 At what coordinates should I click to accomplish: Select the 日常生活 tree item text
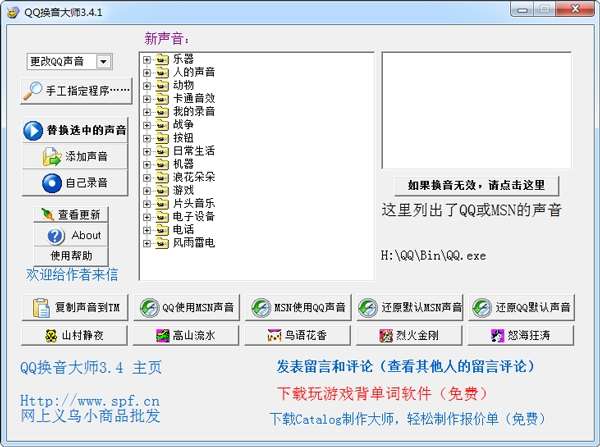point(194,151)
